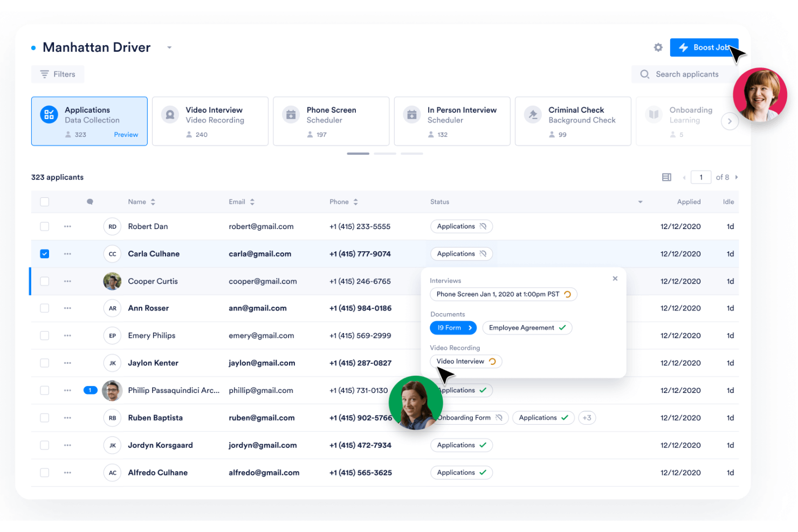Open Ruben Baptista's row actions menu
The width and height of the screenshot is (798, 532).
pyautogui.click(x=67, y=418)
